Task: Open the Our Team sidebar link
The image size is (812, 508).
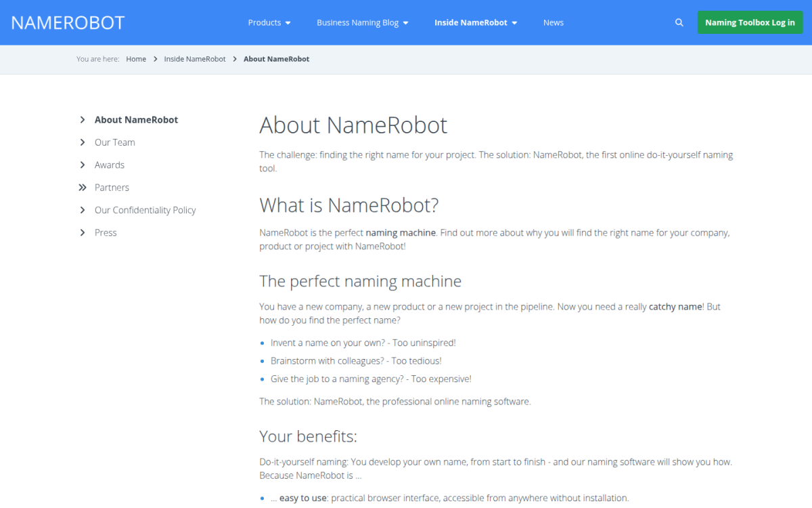Action: click(115, 142)
